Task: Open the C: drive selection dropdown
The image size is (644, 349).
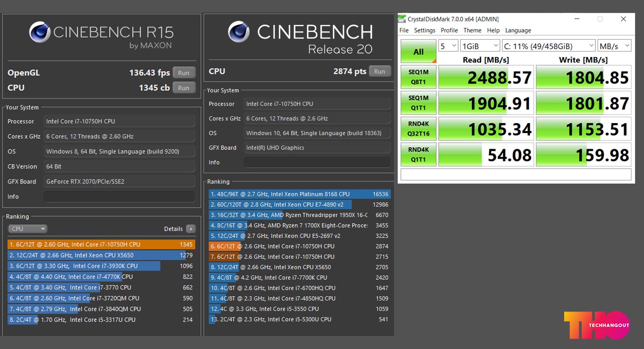Action: pyautogui.click(x=549, y=46)
